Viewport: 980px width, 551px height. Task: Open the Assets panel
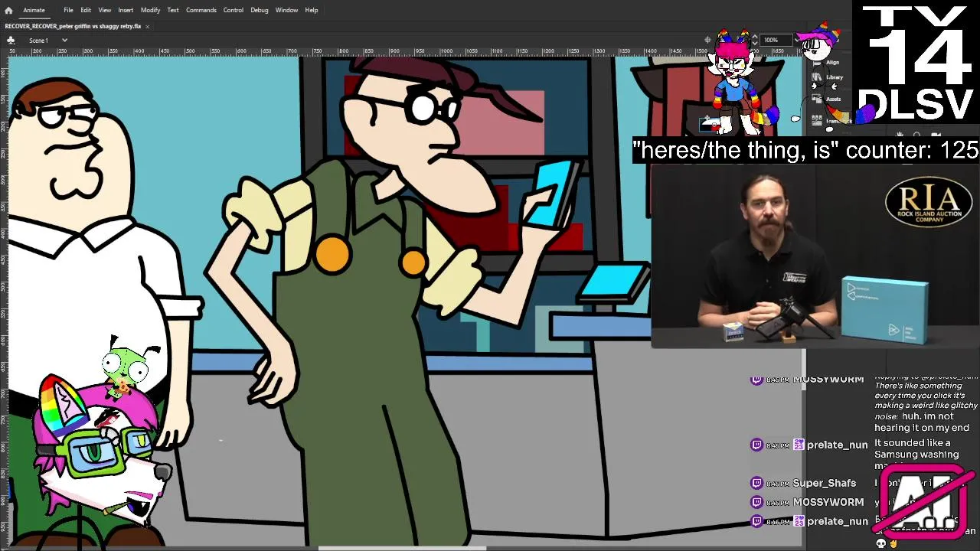(828, 99)
